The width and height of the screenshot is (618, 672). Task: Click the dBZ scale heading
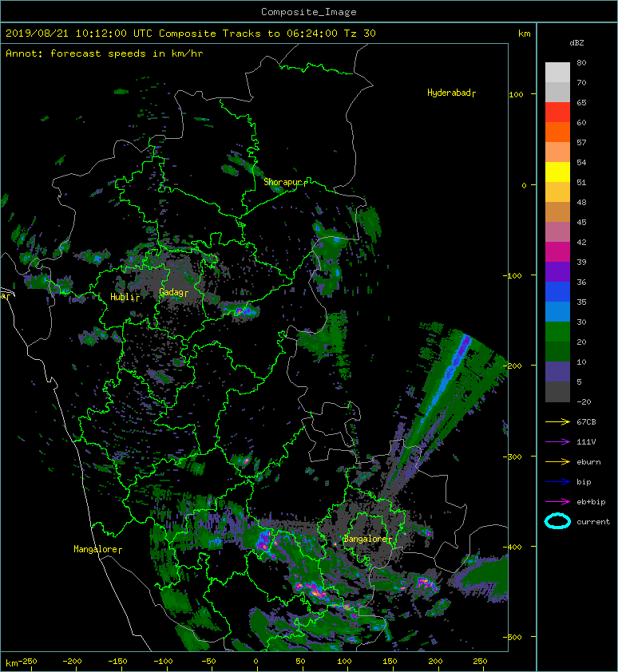point(576,43)
